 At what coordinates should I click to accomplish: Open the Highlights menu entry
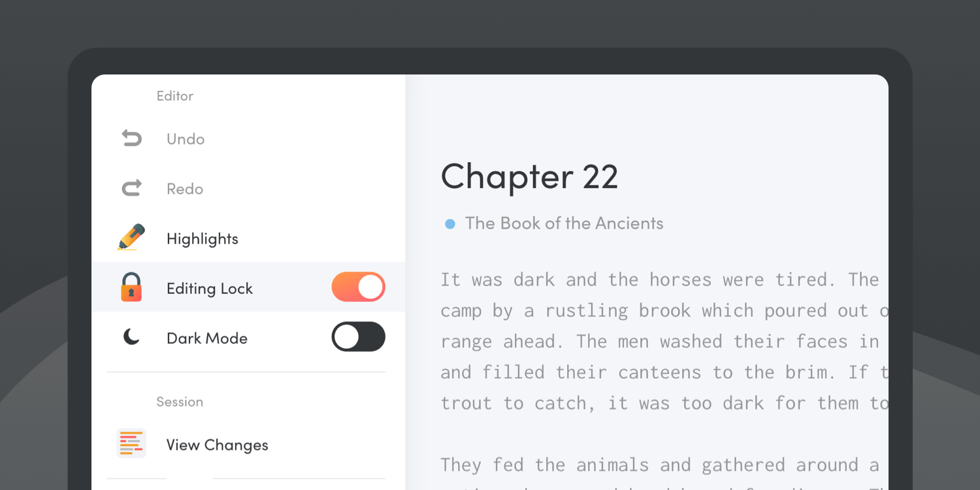click(x=248, y=238)
